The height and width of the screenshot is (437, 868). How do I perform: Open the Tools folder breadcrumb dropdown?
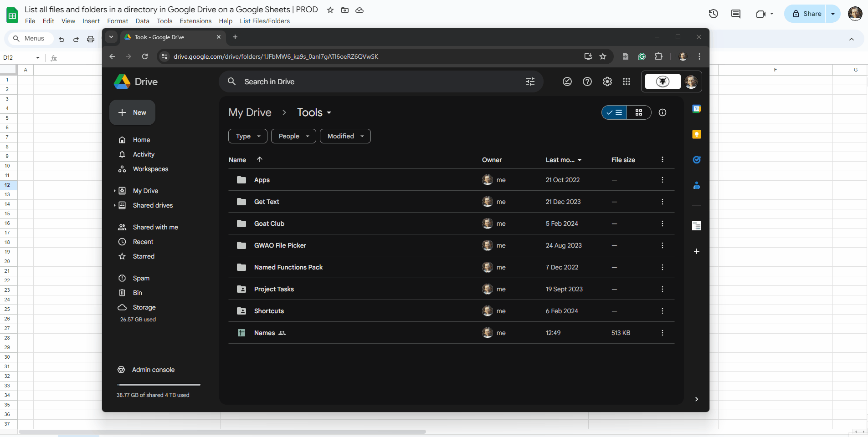tap(314, 112)
